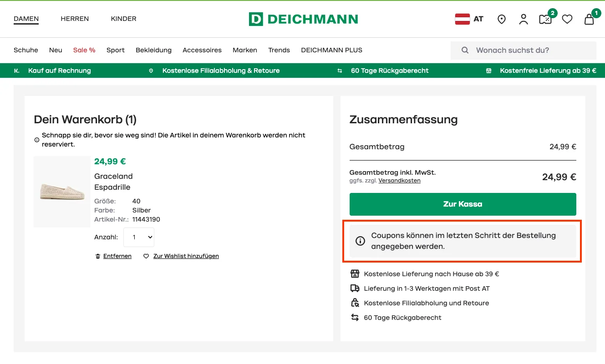
Task: Focus the Wonach suchst du? search field
Action: pos(524,50)
